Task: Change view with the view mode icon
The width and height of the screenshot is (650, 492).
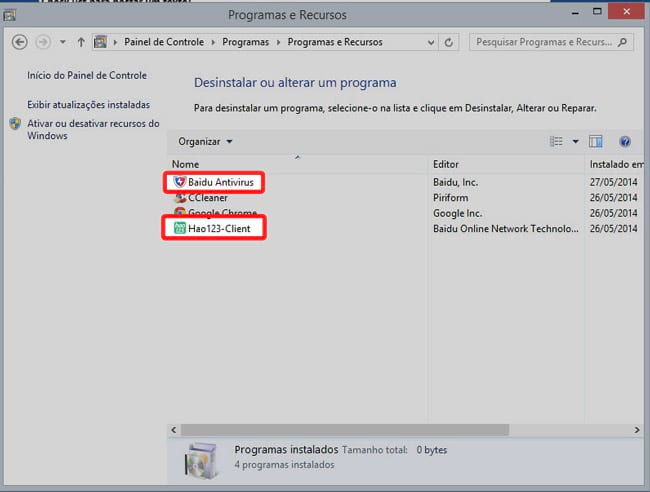Action: [556, 141]
